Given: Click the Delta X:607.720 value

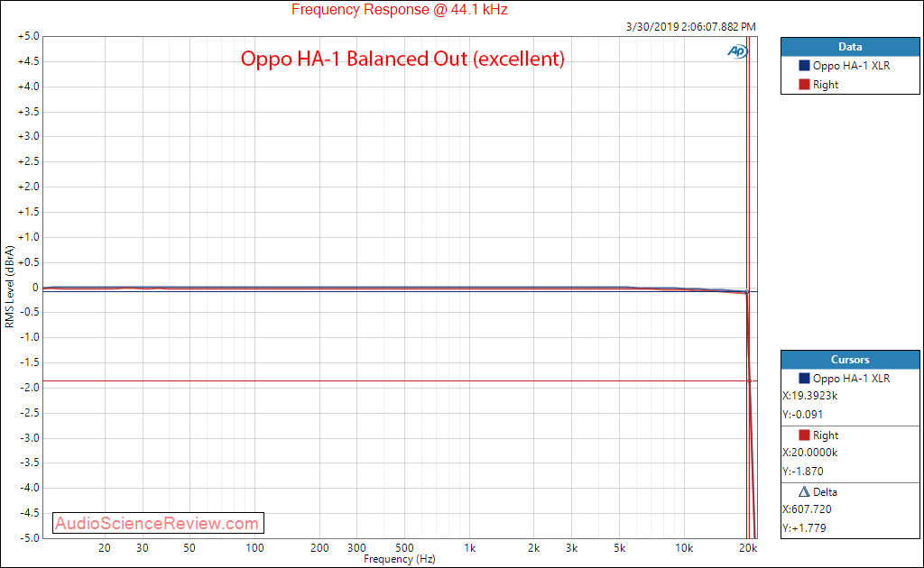Looking at the screenshot, I should (808, 509).
